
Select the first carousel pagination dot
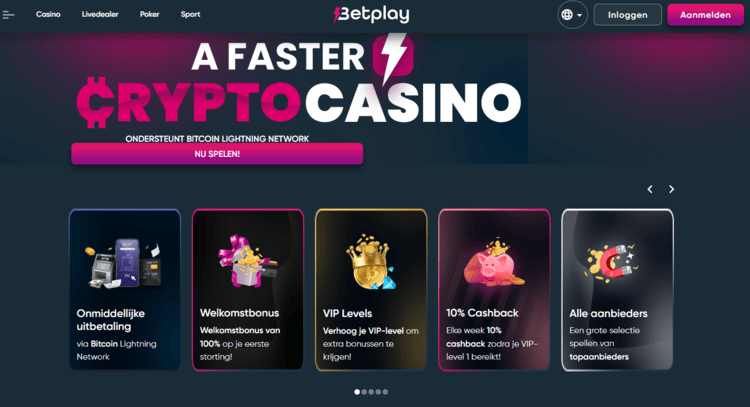coord(357,392)
